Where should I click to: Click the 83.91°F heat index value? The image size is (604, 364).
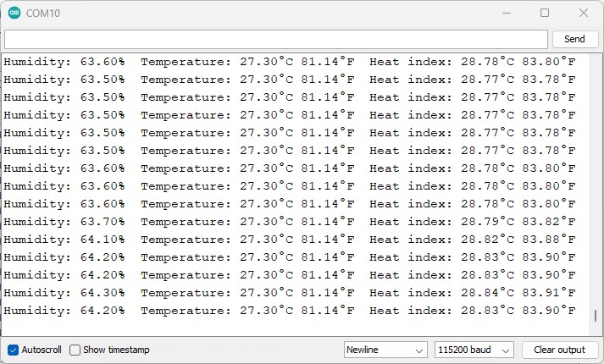(x=549, y=293)
